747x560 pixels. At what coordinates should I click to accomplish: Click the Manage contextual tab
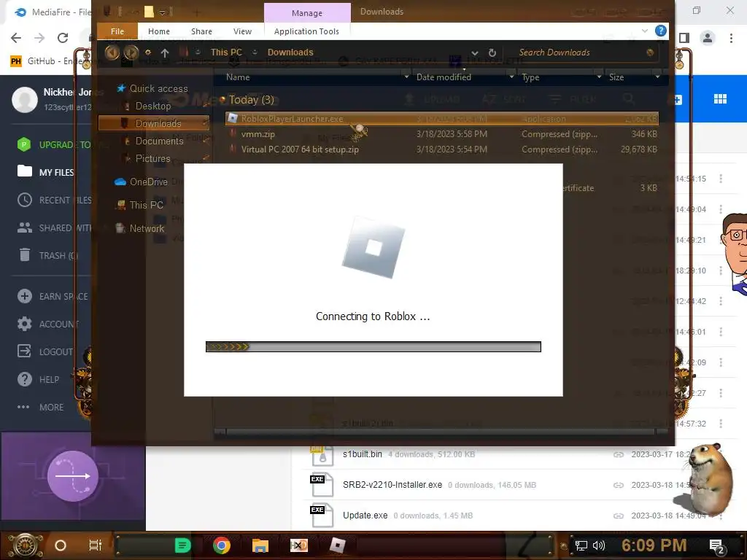pos(307,13)
